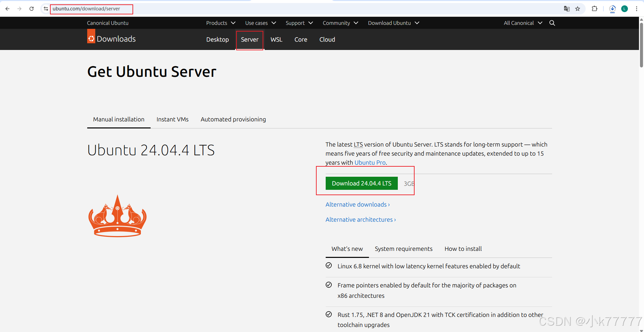The image size is (644, 332).
Task: Switch to the Cloud downloads tab
Action: tap(327, 40)
